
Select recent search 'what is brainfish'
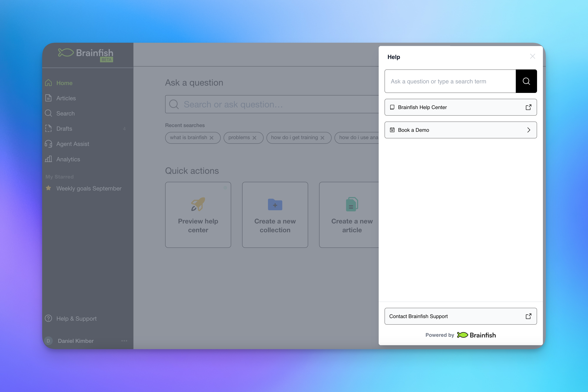point(188,138)
